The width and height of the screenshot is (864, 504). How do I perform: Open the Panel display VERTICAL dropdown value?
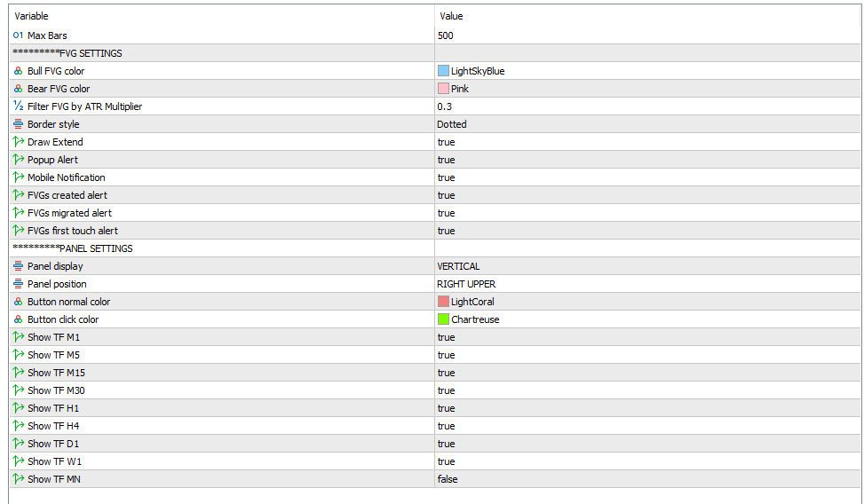458,266
